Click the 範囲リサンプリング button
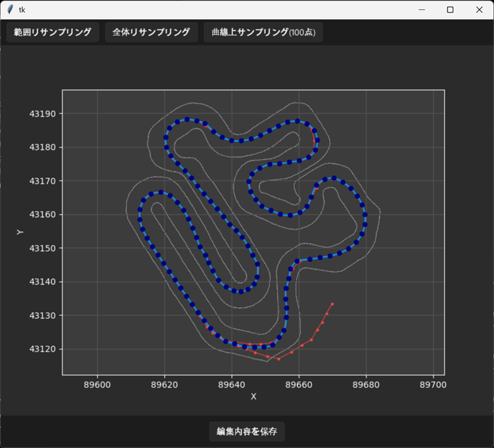 (52, 32)
